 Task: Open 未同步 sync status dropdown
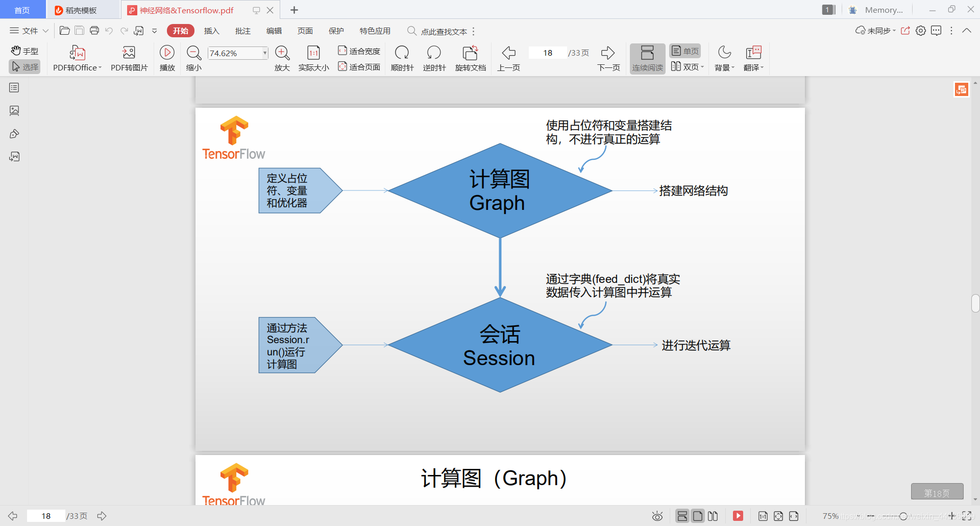pos(875,31)
